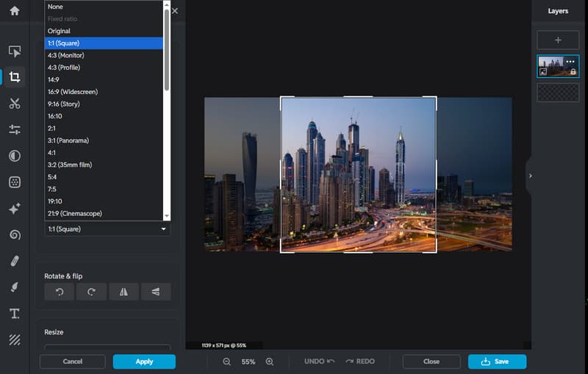Activate the Crop tool icon
Image resolution: width=588 pixels, height=374 pixels.
tap(15, 77)
